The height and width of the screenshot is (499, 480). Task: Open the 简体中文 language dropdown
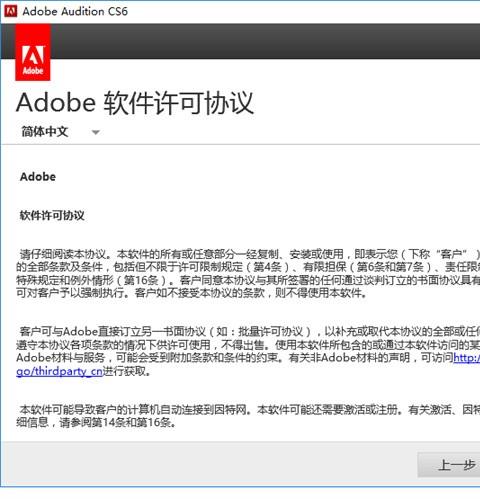coord(60,132)
